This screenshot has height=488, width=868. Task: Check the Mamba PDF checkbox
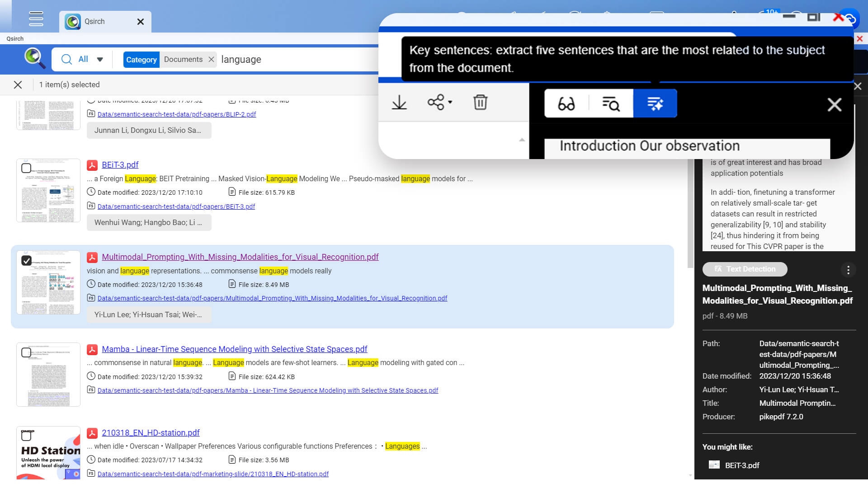click(x=26, y=352)
